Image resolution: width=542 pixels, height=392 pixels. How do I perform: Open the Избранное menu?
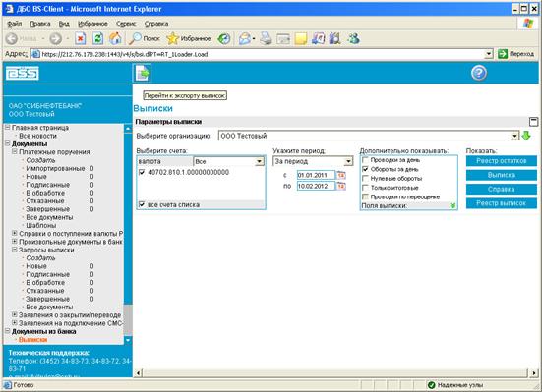[x=92, y=24]
